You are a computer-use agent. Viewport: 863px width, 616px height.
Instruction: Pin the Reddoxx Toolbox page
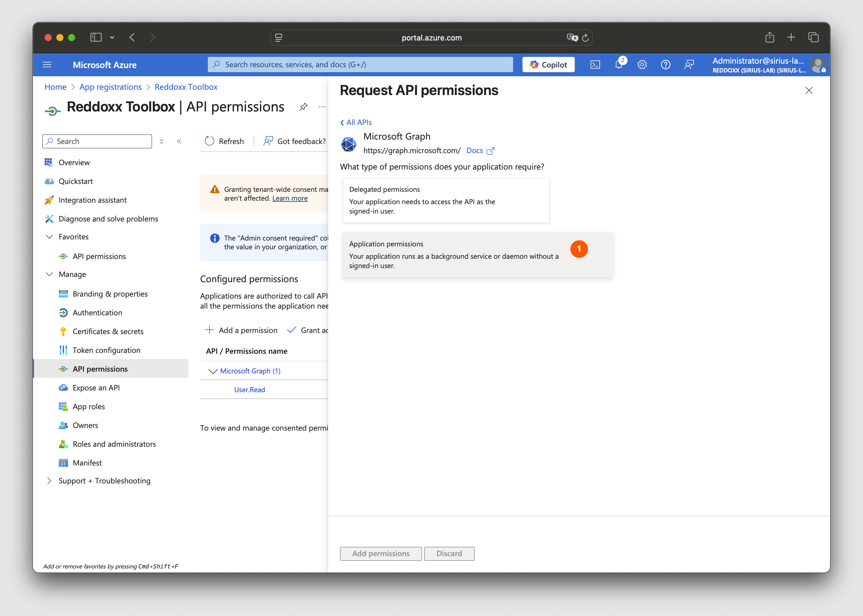[x=303, y=107]
